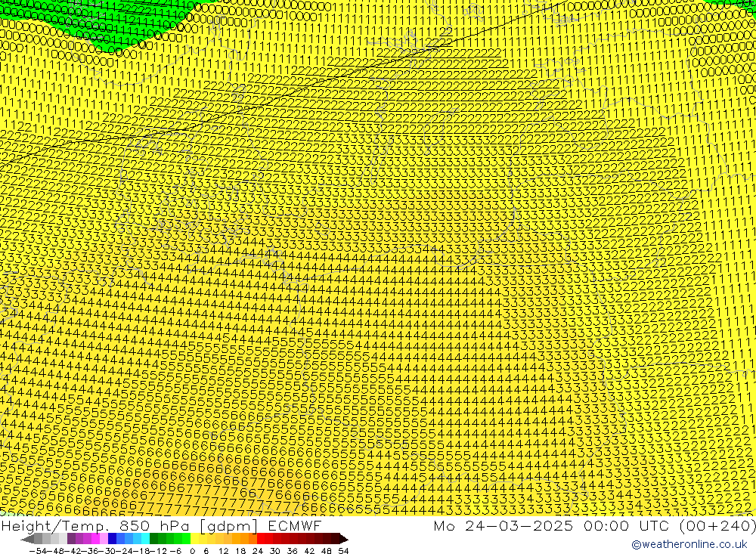Pick the bright red legend swatch above 24
Image resolution: width=756 pixels, height=554 pixels.
click(261, 539)
